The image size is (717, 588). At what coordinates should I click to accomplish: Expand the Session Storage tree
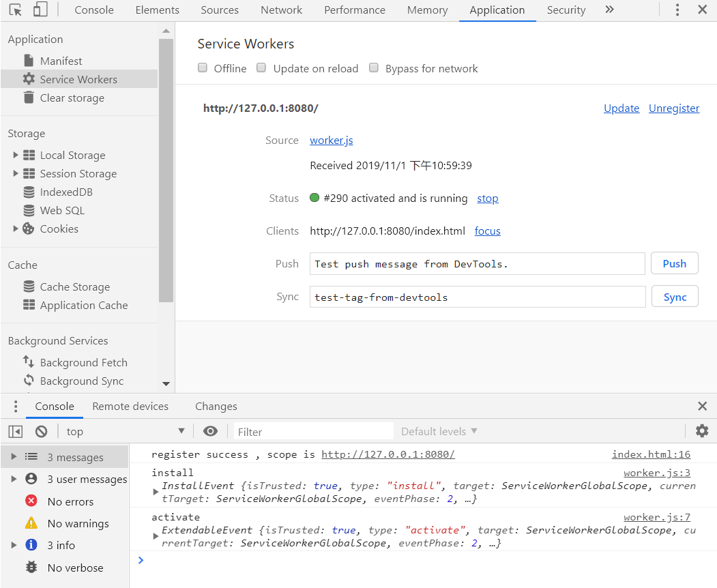tap(15, 173)
